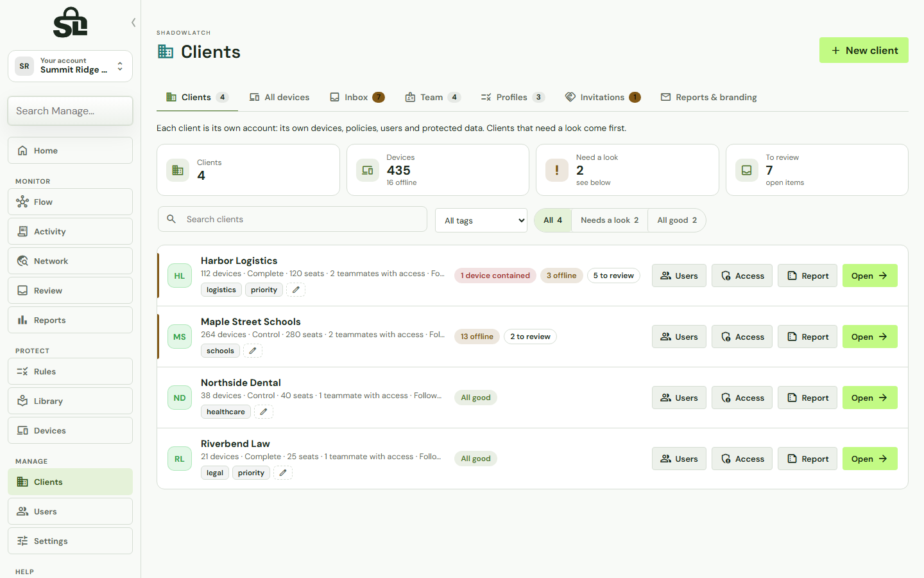924x578 pixels.
Task: Open the Invitations tab
Action: tap(602, 98)
